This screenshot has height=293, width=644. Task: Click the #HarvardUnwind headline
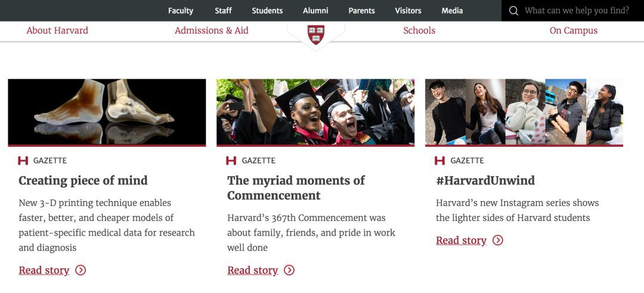485,180
